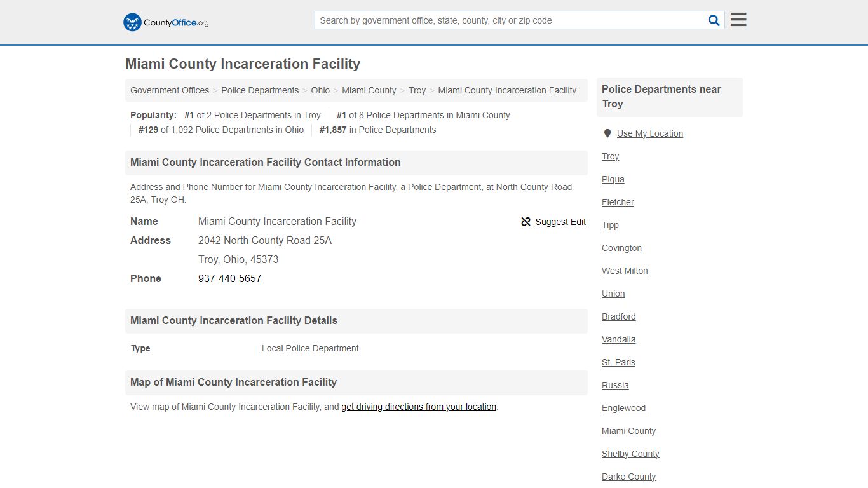Image resolution: width=868 pixels, height=488 pixels.
Task: Click Miami County Incarceration Facility name value
Action: pyautogui.click(x=277, y=221)
